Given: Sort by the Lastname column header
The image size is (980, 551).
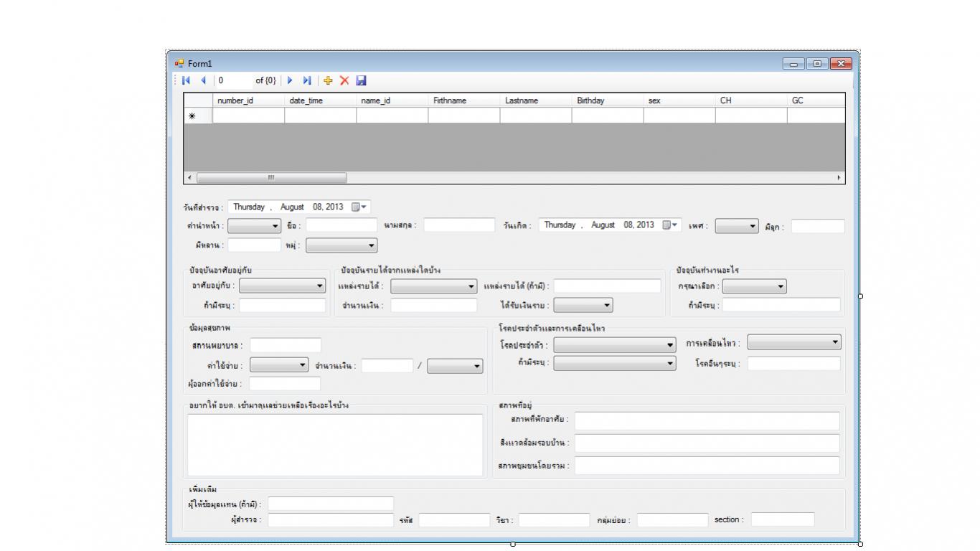Looking at the screenshot, I should 535,100.
